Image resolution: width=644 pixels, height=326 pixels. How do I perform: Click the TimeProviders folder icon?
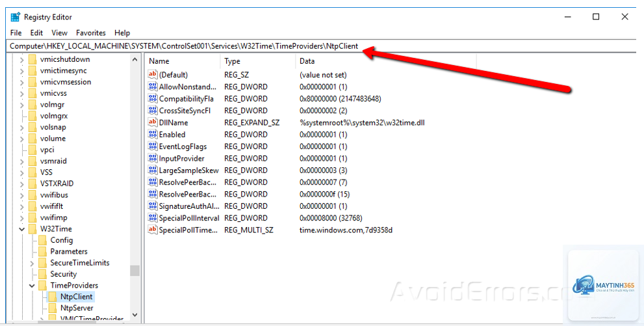43,285
